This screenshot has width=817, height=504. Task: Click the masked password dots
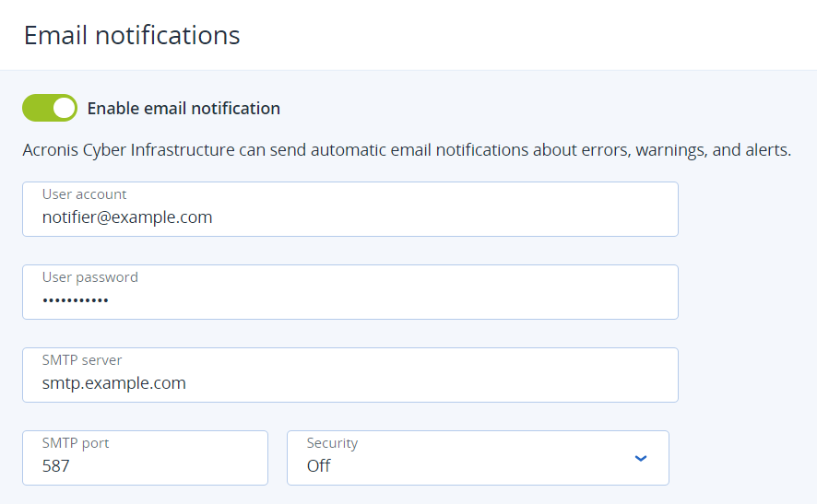76,299
